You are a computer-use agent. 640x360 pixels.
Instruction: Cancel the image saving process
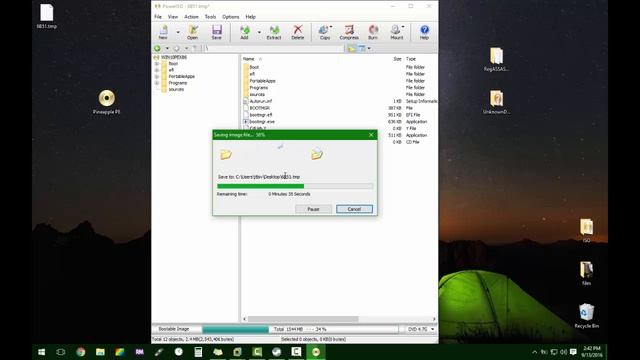coord(354,209)
